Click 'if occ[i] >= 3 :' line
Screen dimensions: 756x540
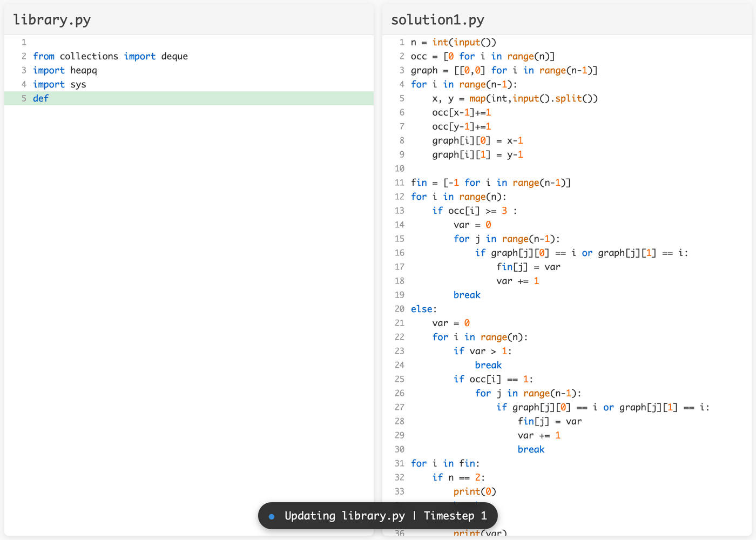pyautogui.click(x=475, y=211)
